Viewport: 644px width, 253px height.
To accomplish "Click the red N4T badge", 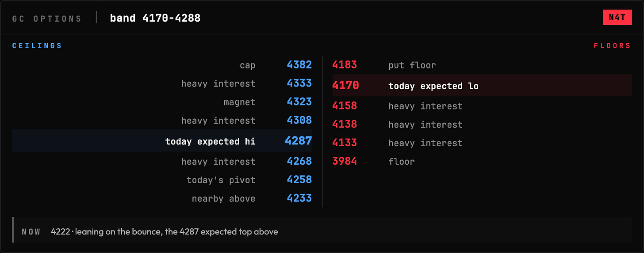I will click(617, 17).
